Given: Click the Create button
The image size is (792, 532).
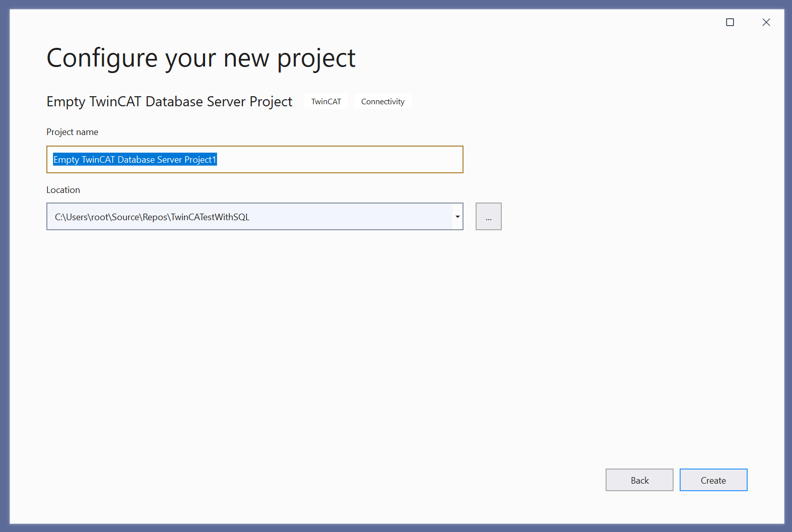Looking at the screenshot, I should point(713,480).
